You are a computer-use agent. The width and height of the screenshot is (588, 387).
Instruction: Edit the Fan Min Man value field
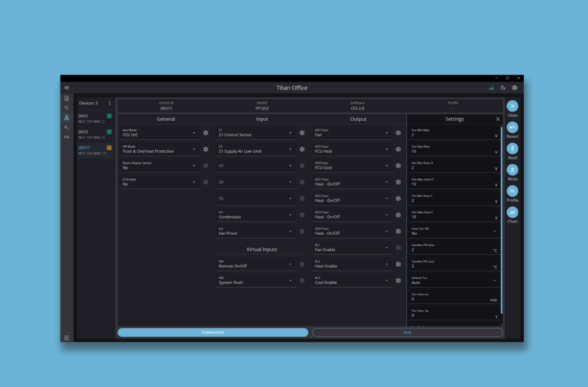454,133
